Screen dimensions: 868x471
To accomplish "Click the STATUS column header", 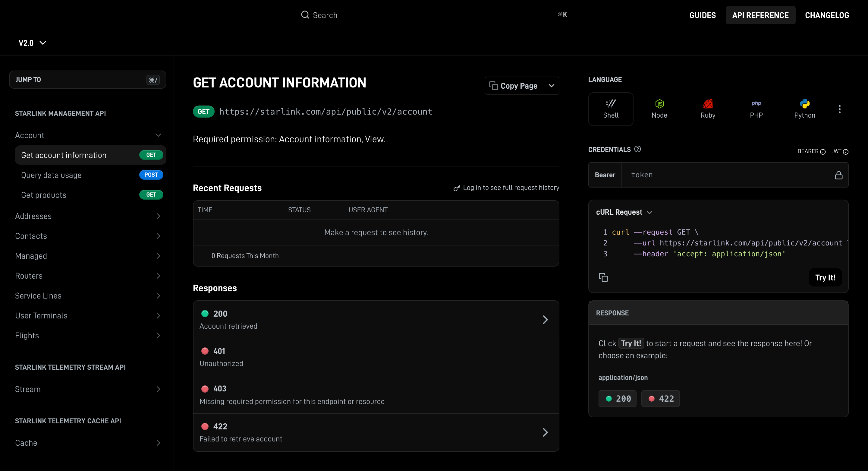I will 299,210.
